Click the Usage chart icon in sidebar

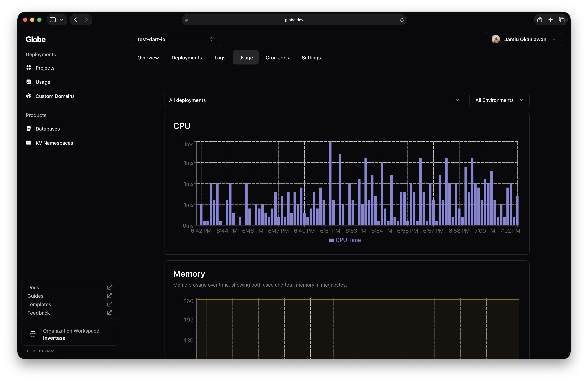click(29, 82)
